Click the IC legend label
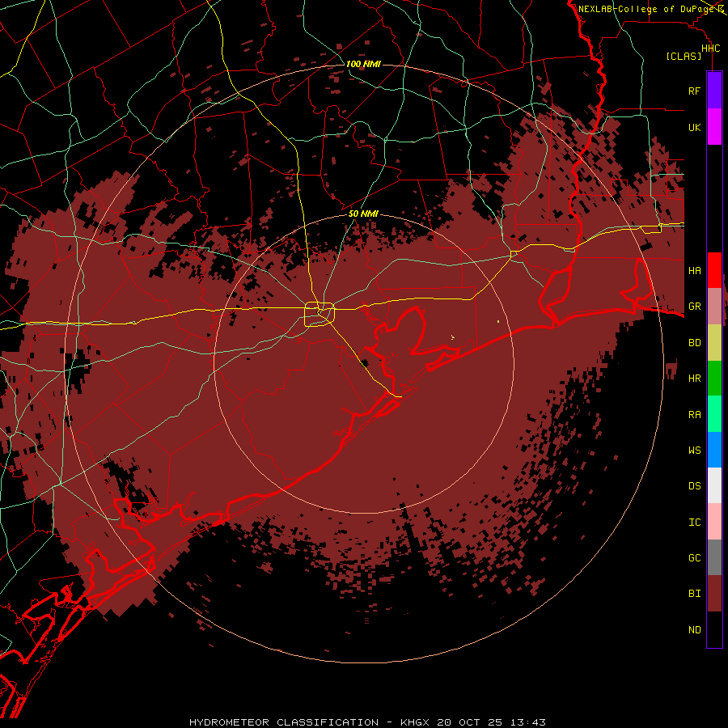Screen dimensions: 728x728 click(694, 522)
